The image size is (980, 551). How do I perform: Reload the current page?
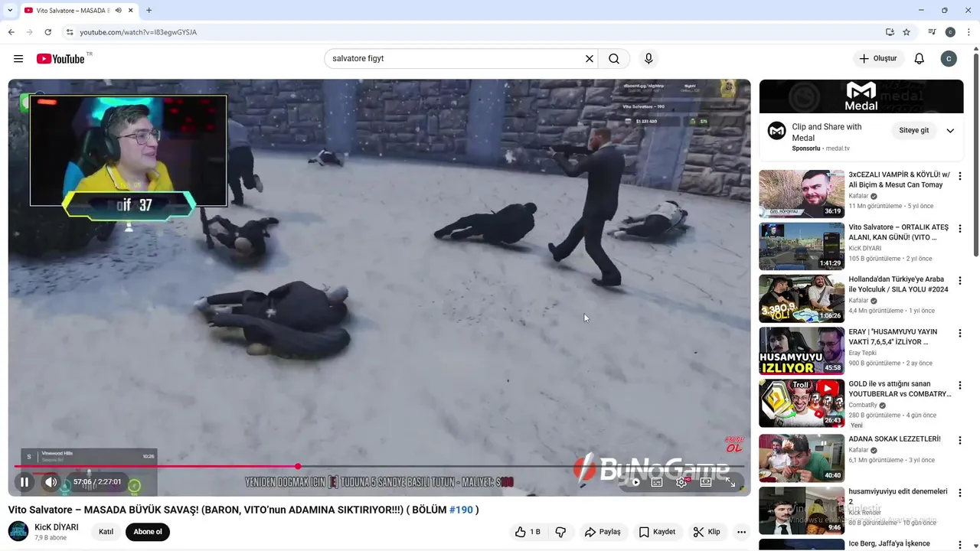point(47,32)
